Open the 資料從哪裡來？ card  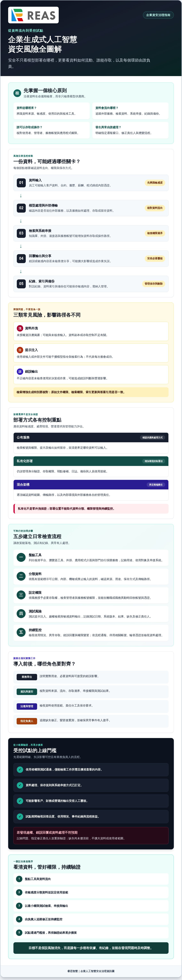pyautogui.click(x=51, y=111)
